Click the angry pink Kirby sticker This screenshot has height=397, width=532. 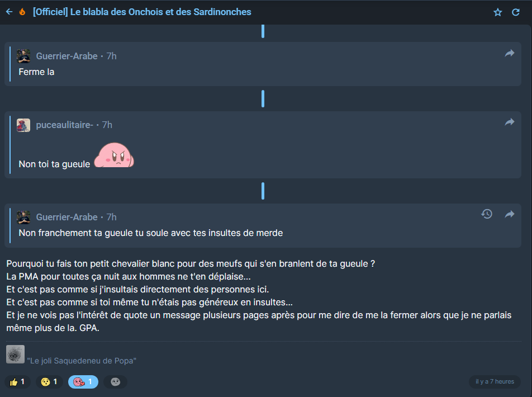pyautogui.click(x=114, y=155)
